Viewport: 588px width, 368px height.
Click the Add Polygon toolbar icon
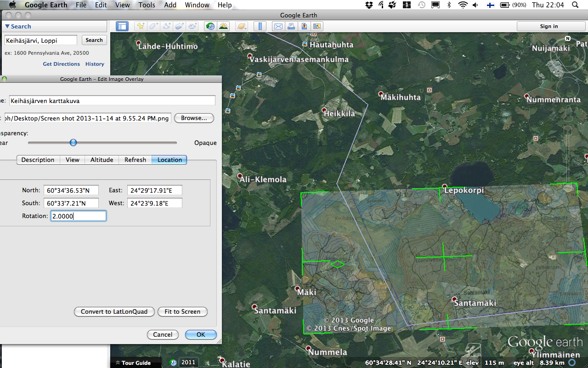[154, 26]
